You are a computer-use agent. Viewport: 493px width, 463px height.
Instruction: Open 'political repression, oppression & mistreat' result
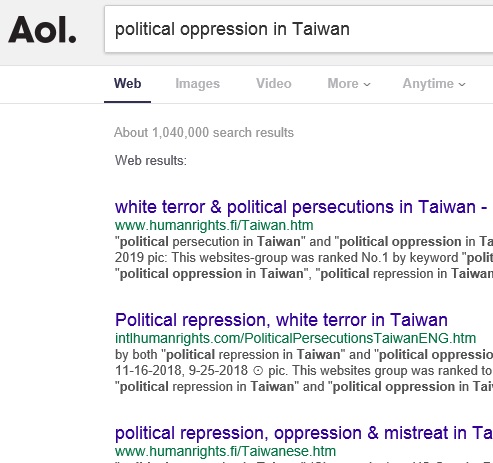tap(304, 433)
